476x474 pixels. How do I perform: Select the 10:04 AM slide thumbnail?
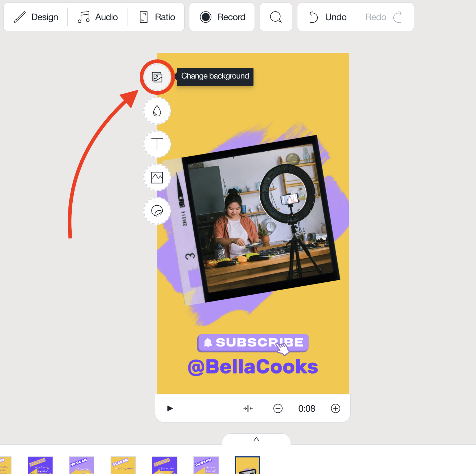tap(82, 465)
